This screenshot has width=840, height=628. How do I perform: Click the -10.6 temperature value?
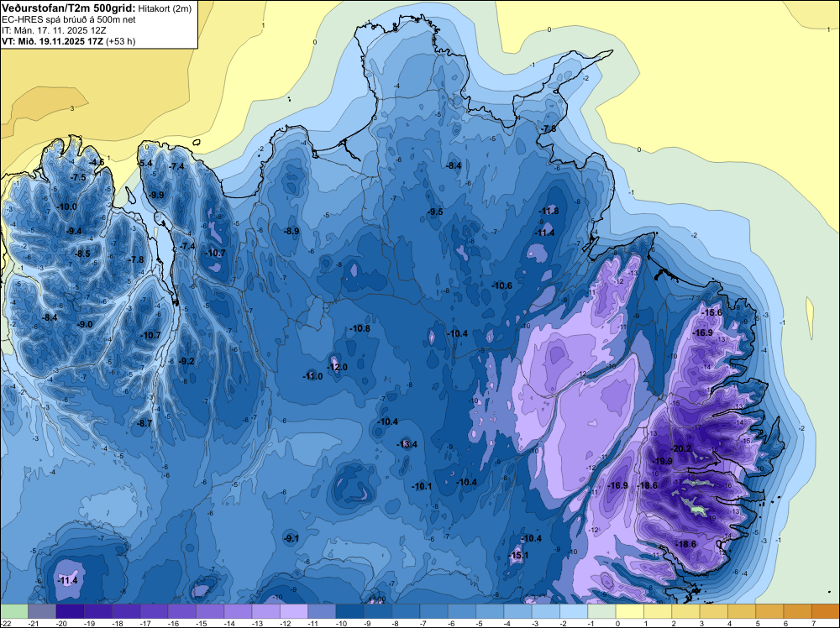coord(502,286)
